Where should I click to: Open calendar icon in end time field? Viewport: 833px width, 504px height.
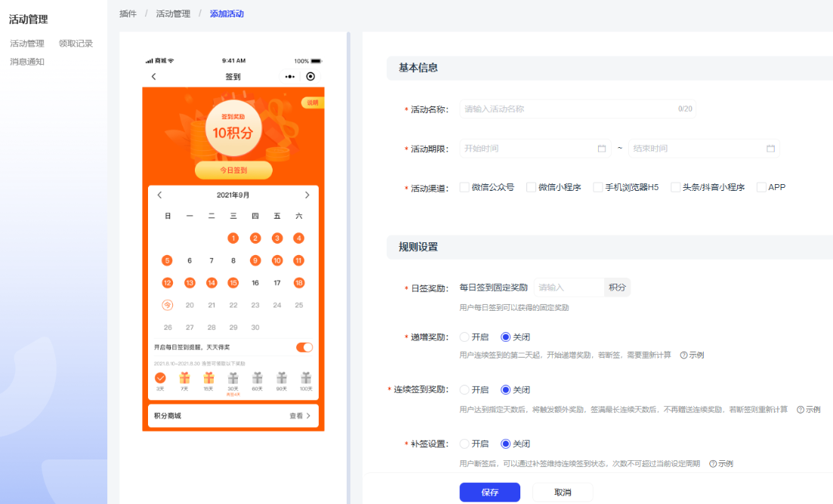(x=770, y=149)
